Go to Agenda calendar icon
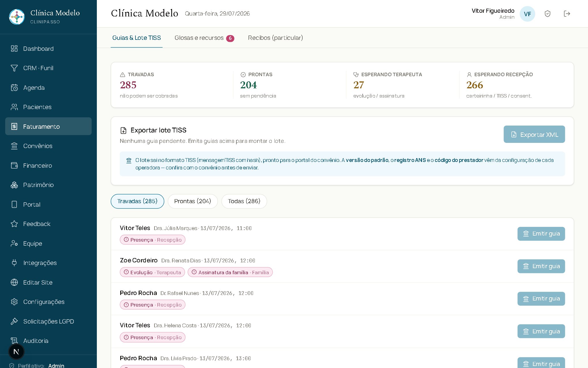This screenshot has width=588, height=368. 14,87
